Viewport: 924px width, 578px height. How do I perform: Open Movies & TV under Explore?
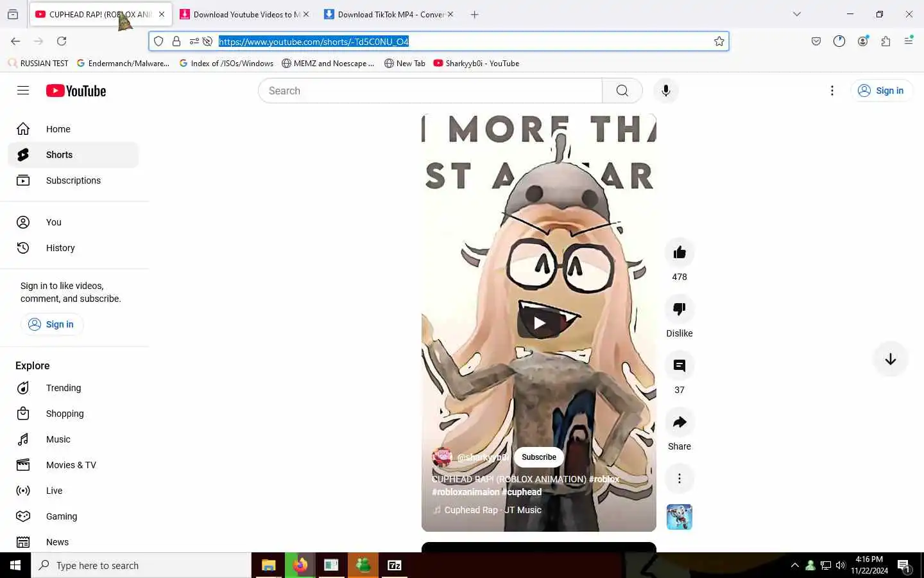pos(73,465)
